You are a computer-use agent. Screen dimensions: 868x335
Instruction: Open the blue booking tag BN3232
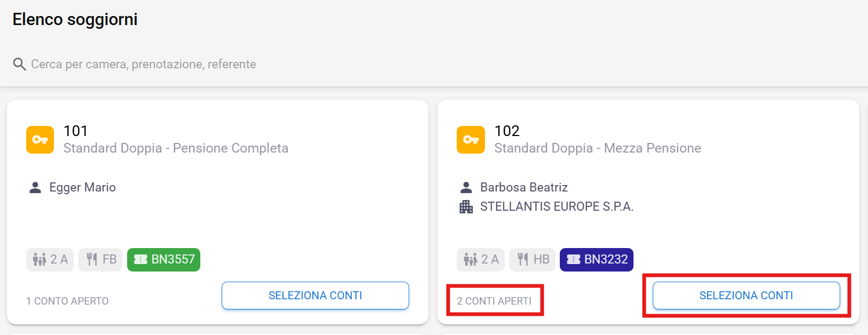click(596, 260)
